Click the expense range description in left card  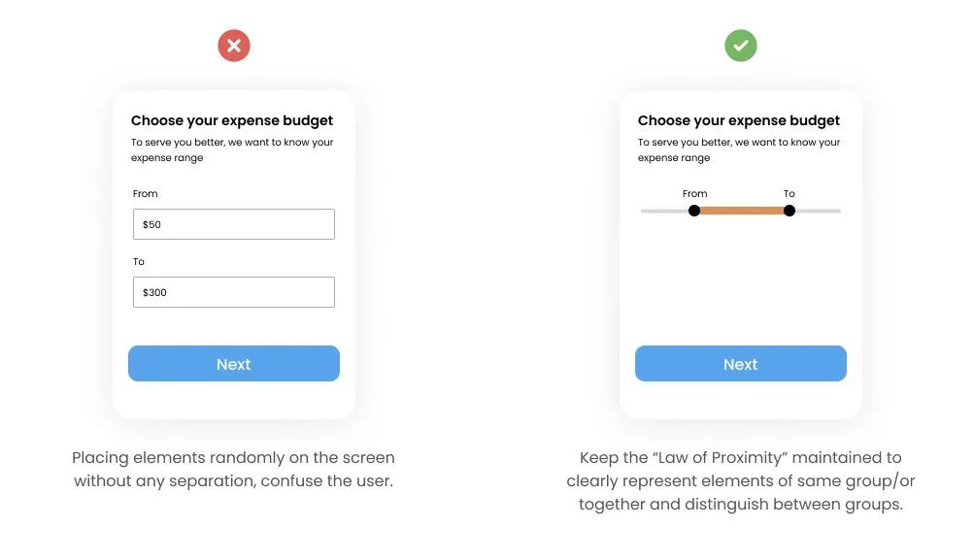(232, 149)
